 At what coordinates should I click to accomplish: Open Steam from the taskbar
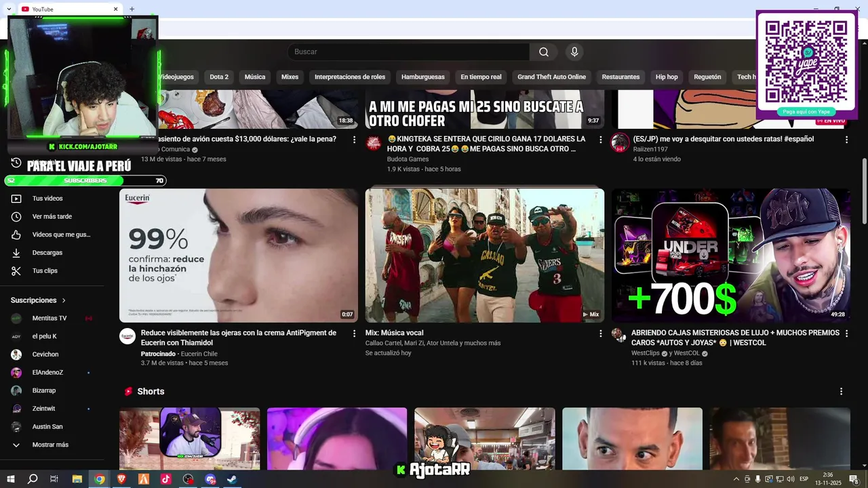(232, 479)
